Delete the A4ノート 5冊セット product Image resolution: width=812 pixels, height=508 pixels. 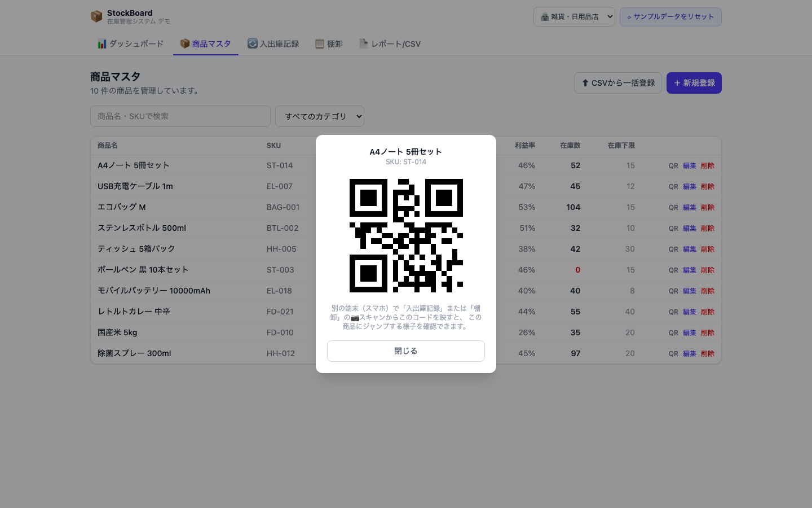[708, 166]
